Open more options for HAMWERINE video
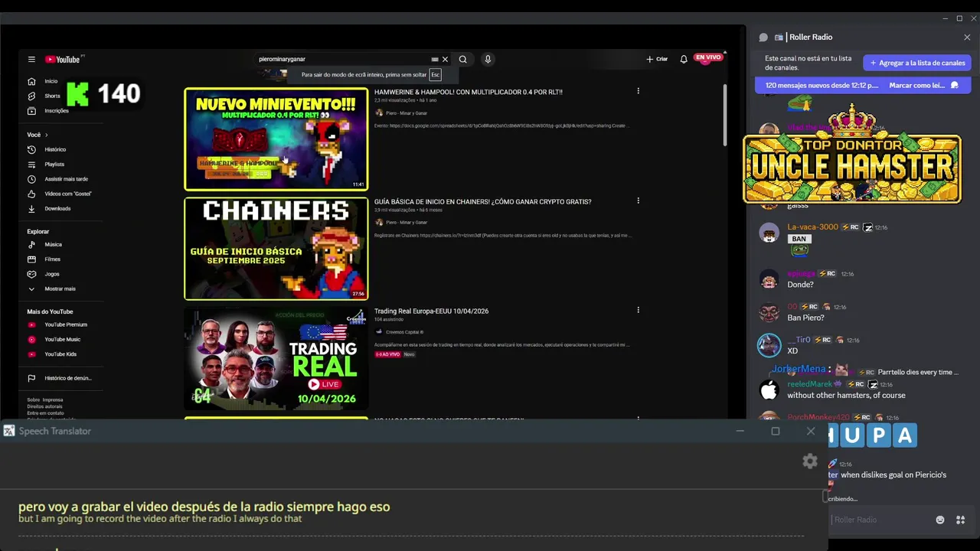The width and height of the screenshot is (980, 551). [638, 91]
